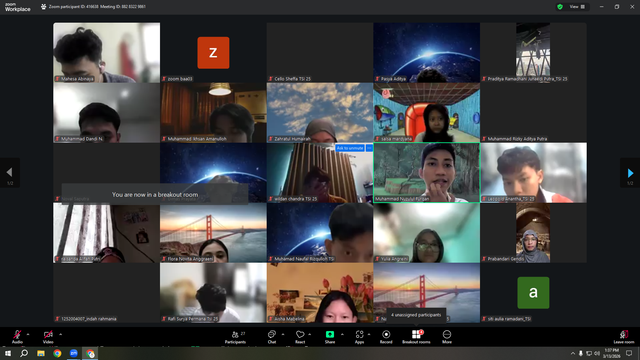Click Ask to unmute on wildan chandra tile
Image resolution: width=640 pixels, height=360 pixels.
point(350,148)
